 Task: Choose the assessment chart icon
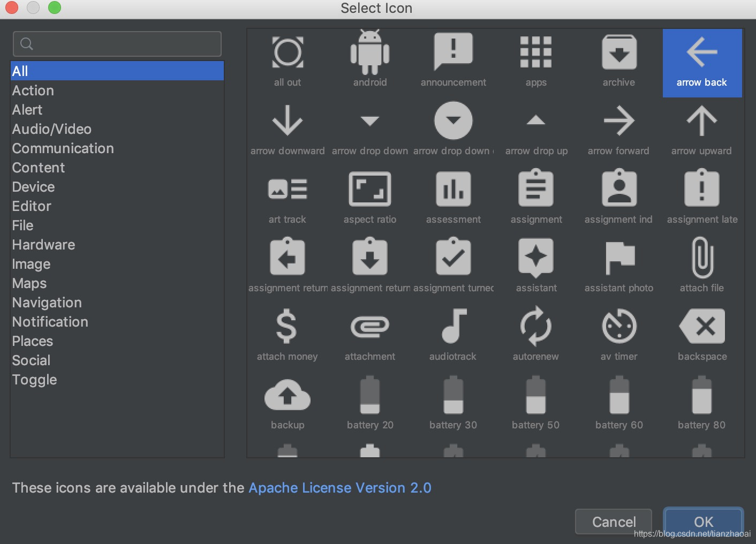coord(453,189)
